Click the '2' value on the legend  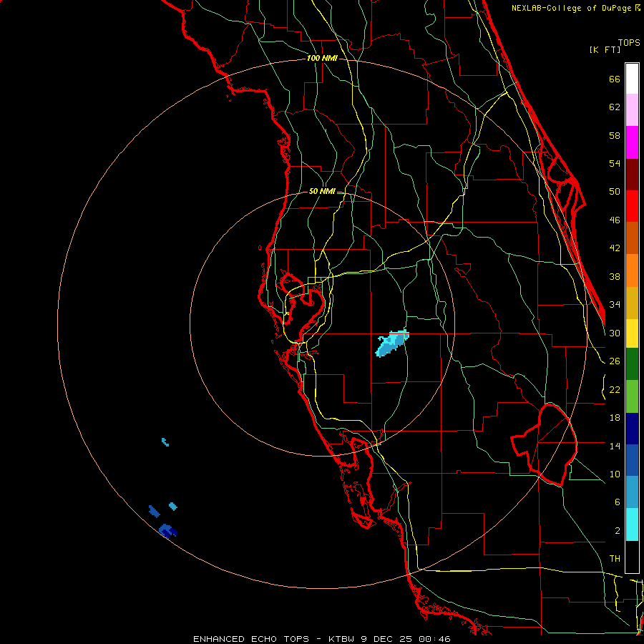coord(618,531)
